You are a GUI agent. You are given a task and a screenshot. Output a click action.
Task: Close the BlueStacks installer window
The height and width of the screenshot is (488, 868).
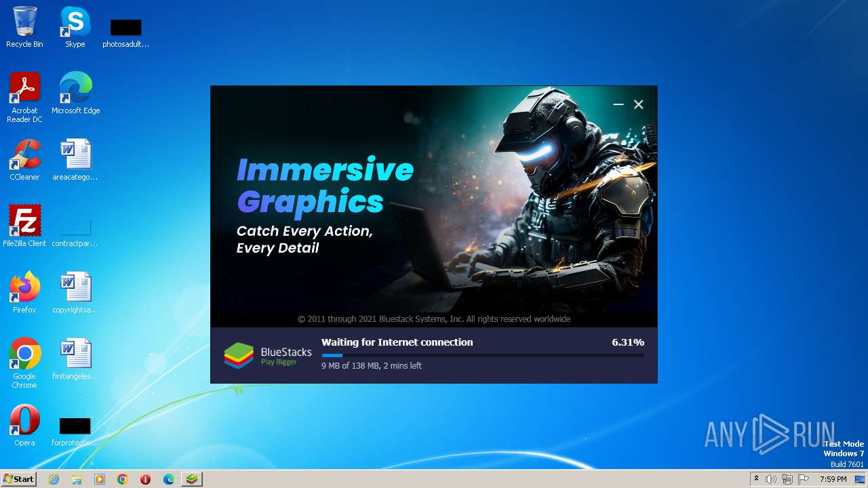tap(638, 104)
